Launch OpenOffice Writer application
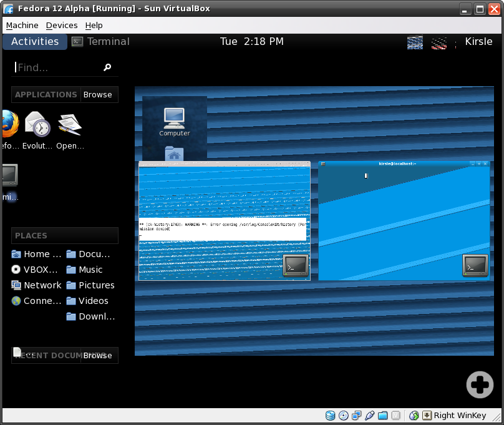Image resolution: width=504 pixels, height=425 pixels. [70, 130]
